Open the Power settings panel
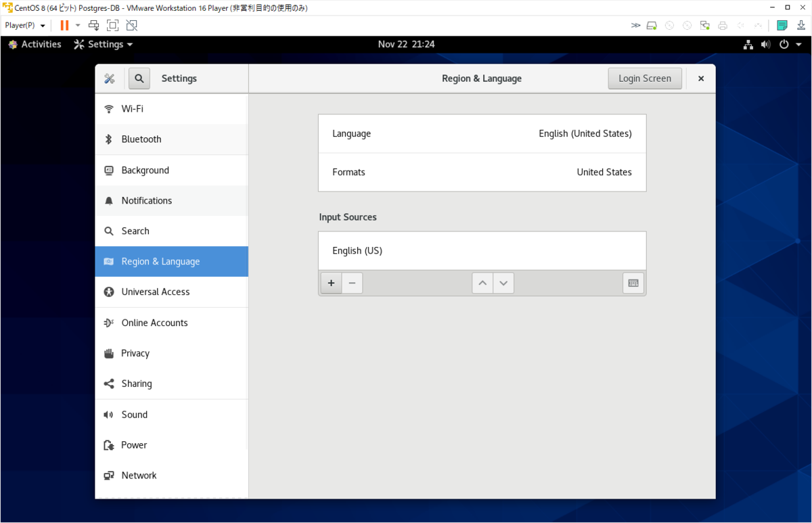Viewport: 812px width, 523px height. pos(172,445)
